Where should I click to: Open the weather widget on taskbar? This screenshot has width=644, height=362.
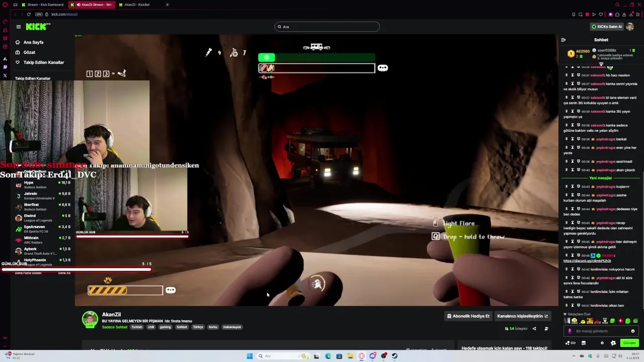click(20, 355)
